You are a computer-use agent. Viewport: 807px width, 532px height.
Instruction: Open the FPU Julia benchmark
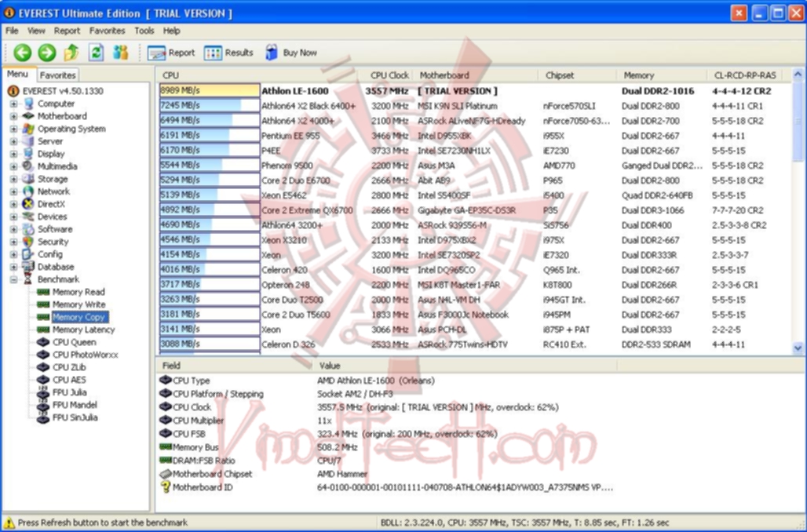coord(70,392)
